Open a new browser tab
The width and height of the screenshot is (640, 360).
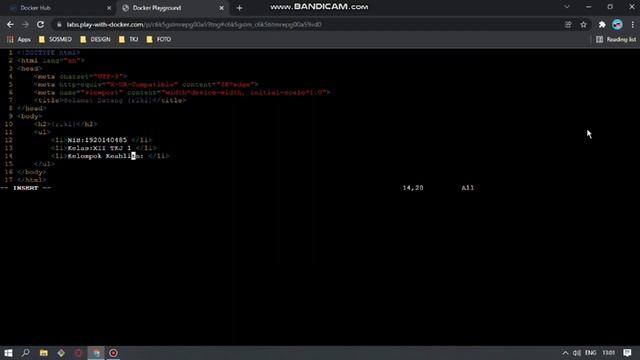tap(240, 8)
